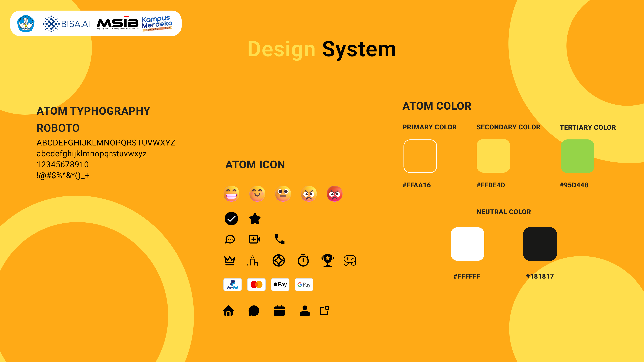This screenshot has width=644, height=362.
Task: Click the grinning teeth emoji icon
Action: tap(231, 194)
